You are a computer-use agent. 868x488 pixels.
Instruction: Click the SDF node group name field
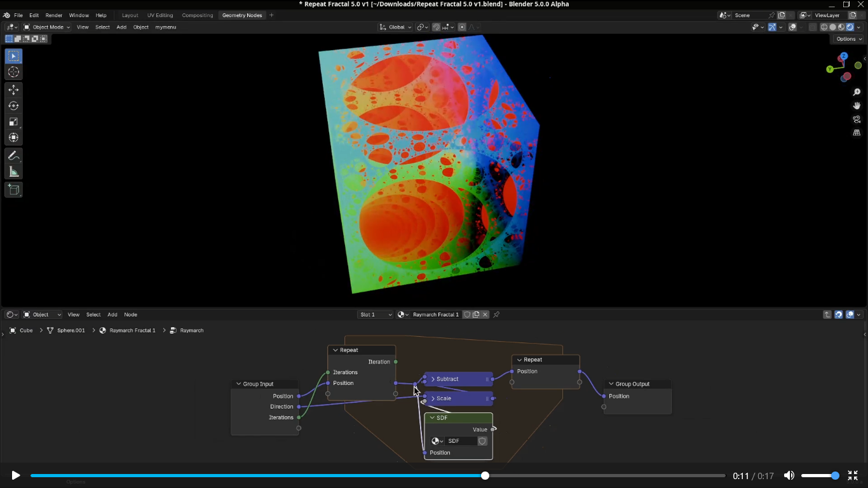461,441
